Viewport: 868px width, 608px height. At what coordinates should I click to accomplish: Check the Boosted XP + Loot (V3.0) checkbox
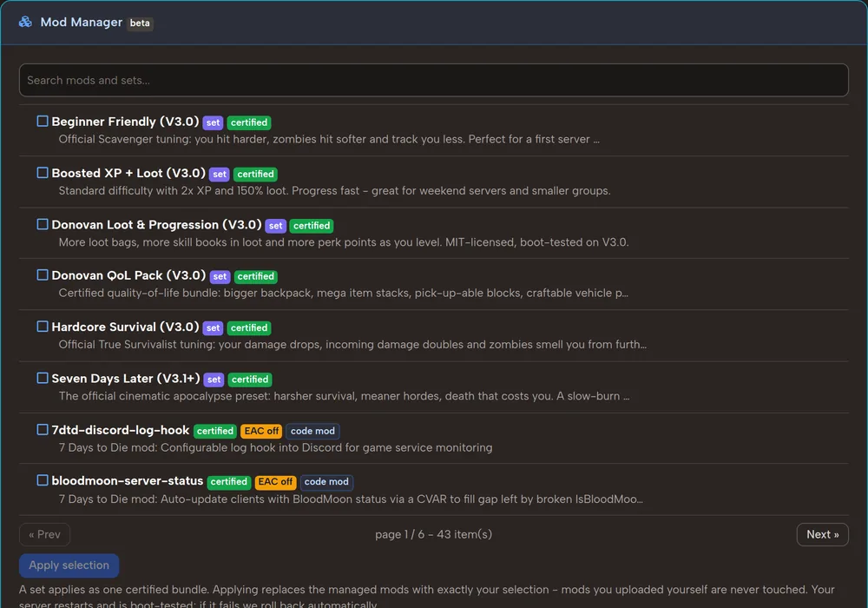tap(43, 173)
